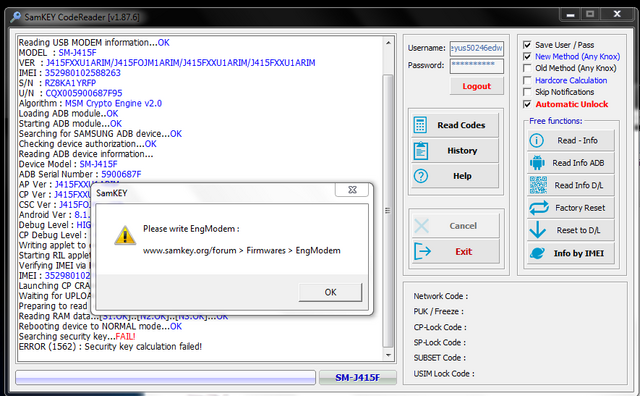Click the S/N RZ8KA1YRFP value
The width and height of the screenshot is (640, 396).
click(70, 83)
